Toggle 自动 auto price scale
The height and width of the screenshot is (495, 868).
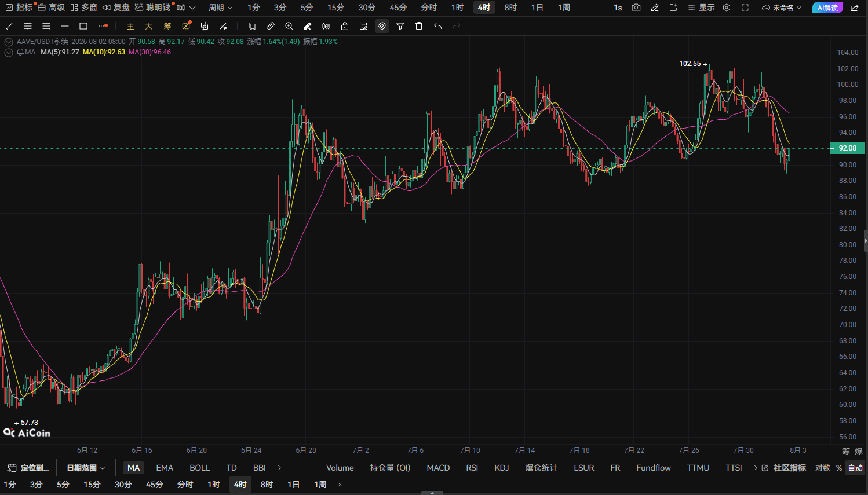pos(855,468)
